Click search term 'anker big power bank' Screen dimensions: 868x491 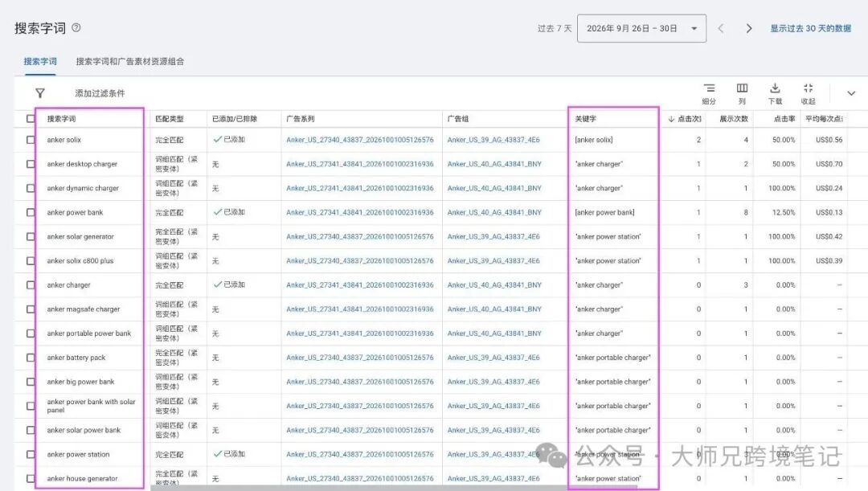click(81, 382)
